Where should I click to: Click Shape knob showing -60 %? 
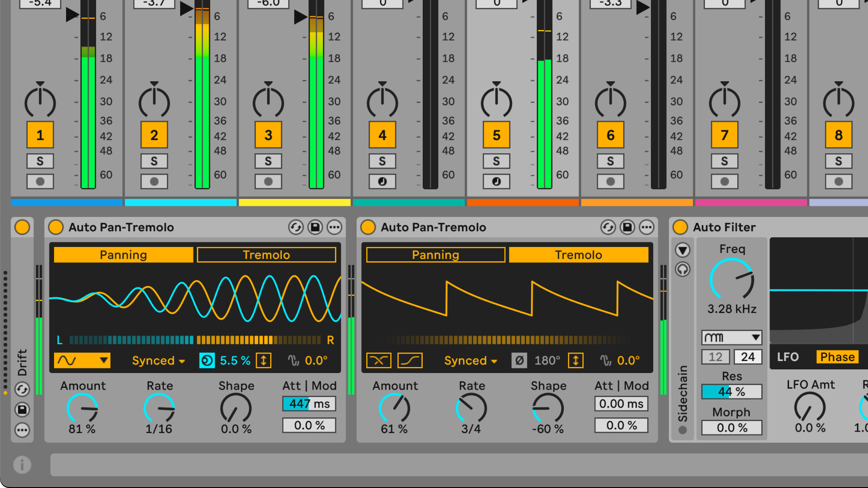point(548,409)
